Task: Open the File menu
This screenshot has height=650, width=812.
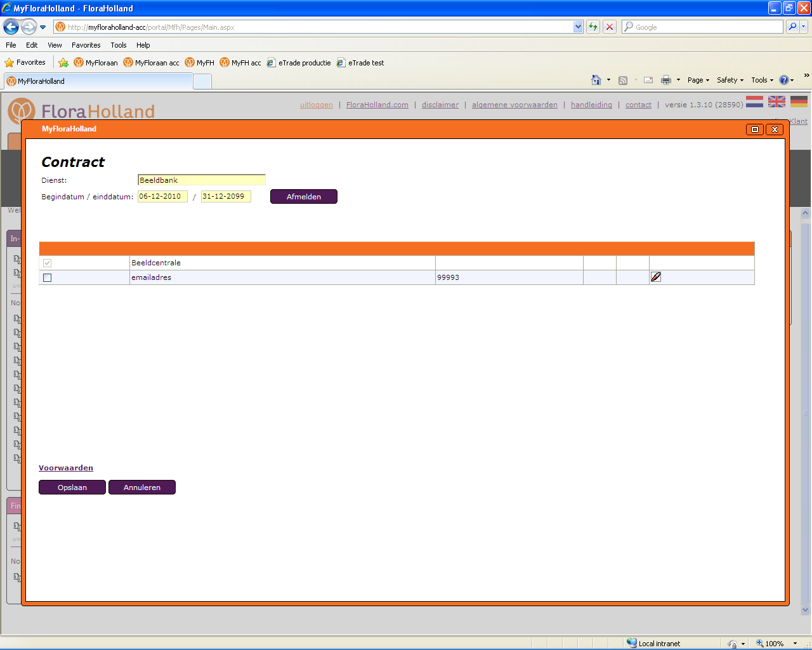Action: point(11,45)
